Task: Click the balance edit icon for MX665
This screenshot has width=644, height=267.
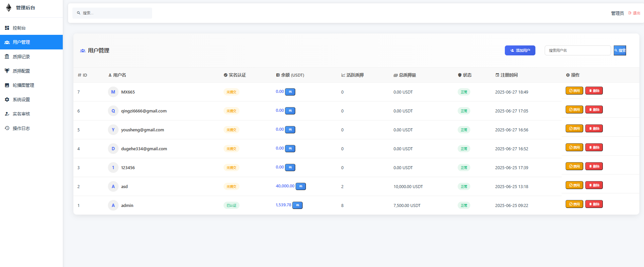Action: point(290,92)
